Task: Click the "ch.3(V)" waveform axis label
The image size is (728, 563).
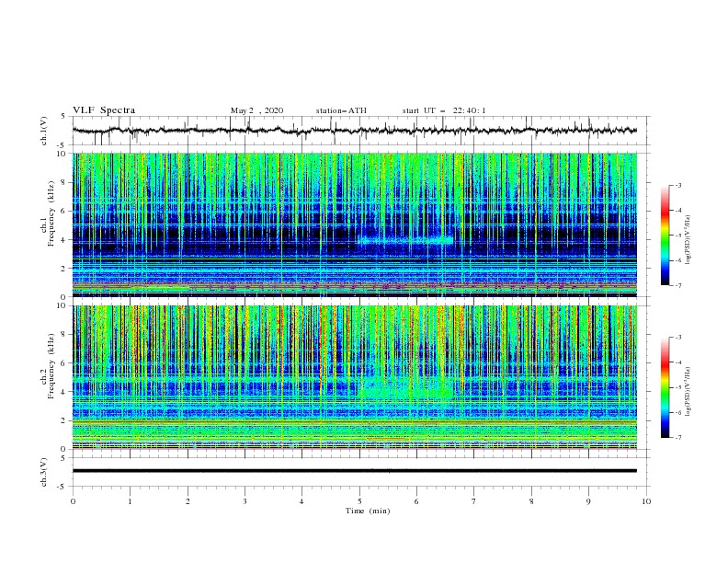Action: point(44,473)
